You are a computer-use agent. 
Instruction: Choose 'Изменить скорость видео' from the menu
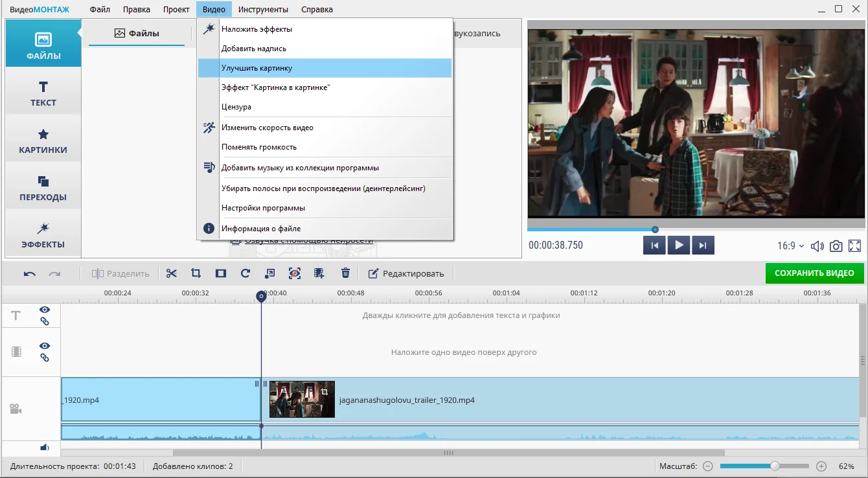point(267,128)
